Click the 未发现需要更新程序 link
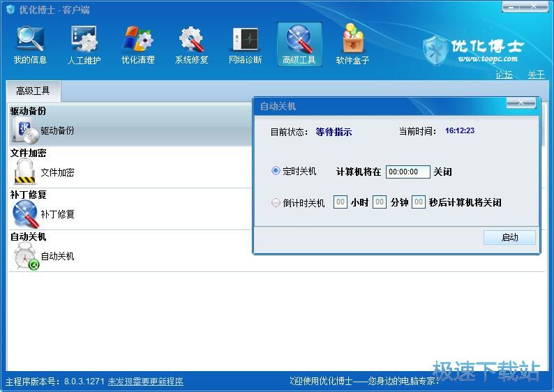The image size is (554, 392). [x=145, y=382]
